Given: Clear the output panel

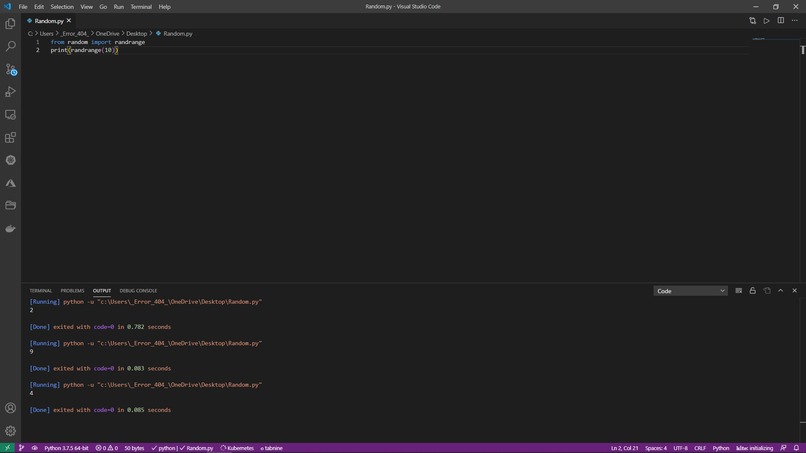Looking at the screenshot, I should [x=739, y=291].
